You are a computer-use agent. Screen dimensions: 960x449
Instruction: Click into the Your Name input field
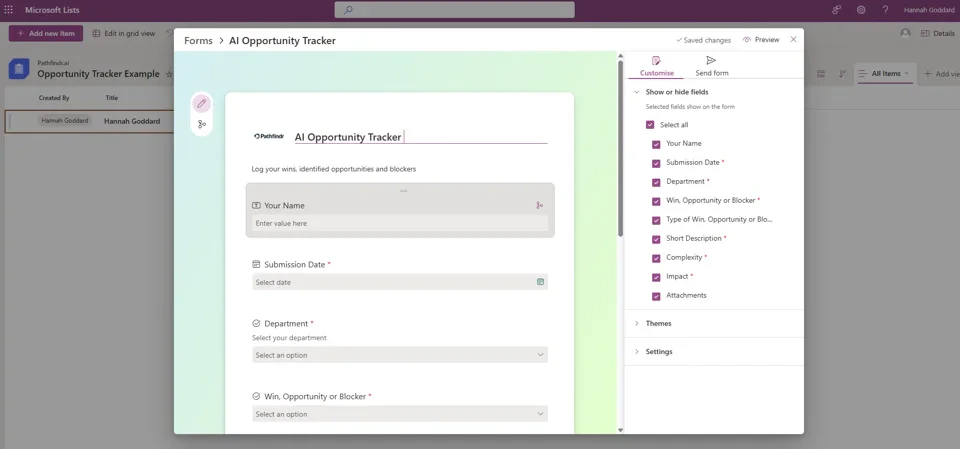coord(400,224)
